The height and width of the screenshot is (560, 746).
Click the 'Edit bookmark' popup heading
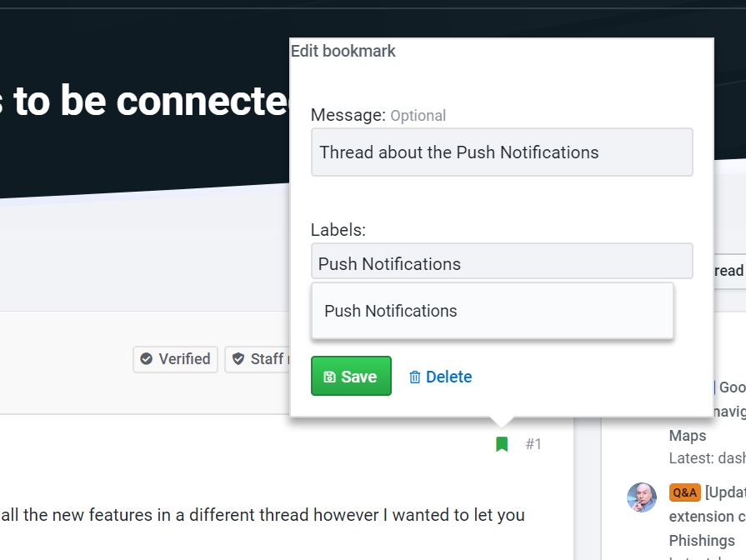pyautogui.click(x=343, y=52)
